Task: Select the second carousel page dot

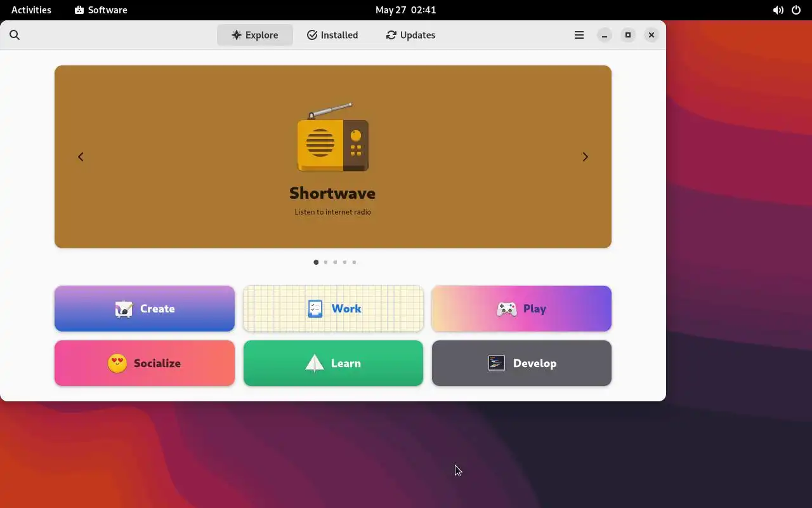Action: pos(325,262)
